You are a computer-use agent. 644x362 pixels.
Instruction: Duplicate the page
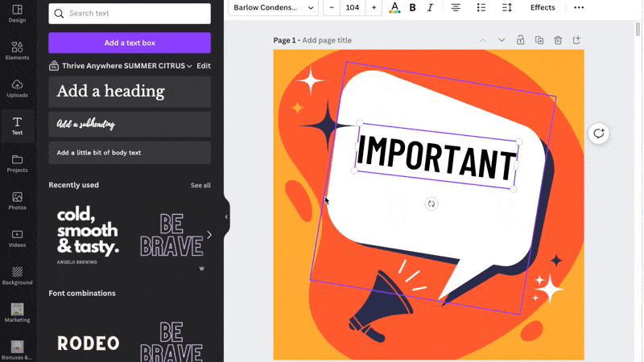click(x=539, y=40)
